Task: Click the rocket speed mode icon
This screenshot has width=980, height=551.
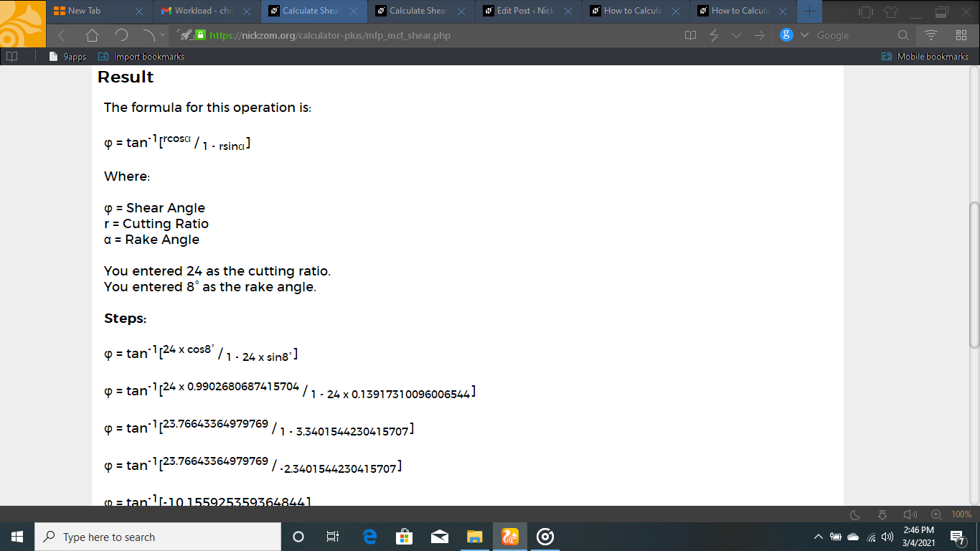Action: click(184, 34)
